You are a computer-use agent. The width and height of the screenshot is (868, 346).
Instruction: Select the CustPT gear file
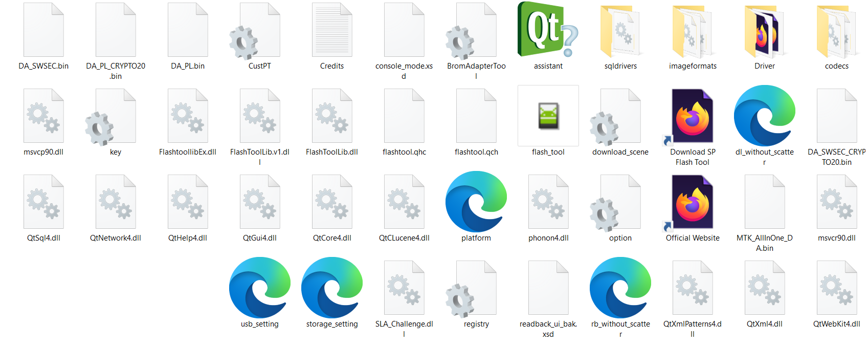point(255,32)
